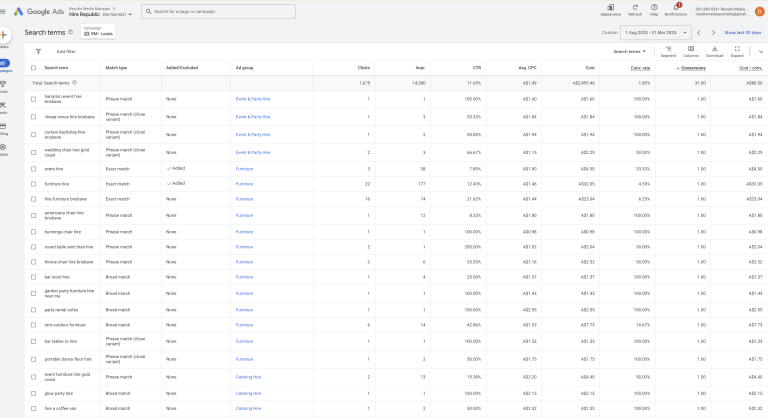
Task: Select all rows with header checkbox
Action: [x=33, y=68]
